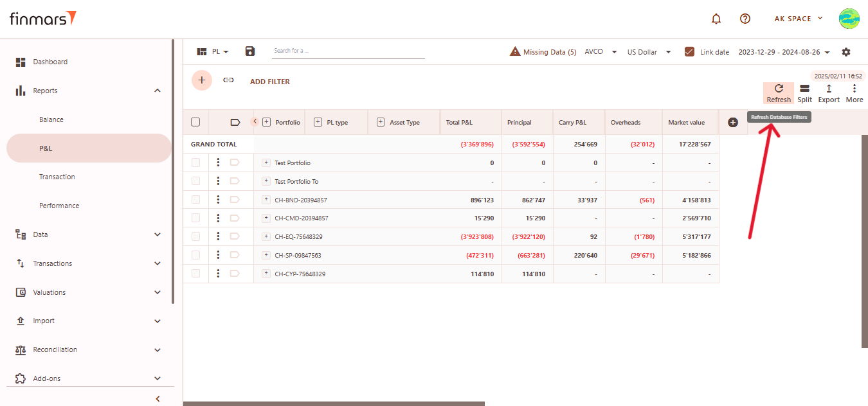
Task: Open the report settings gear icon
Action: (846, 52)
